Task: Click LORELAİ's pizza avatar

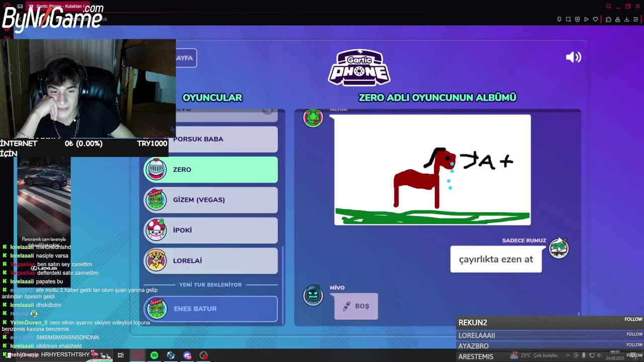Action: pos(156,260)
